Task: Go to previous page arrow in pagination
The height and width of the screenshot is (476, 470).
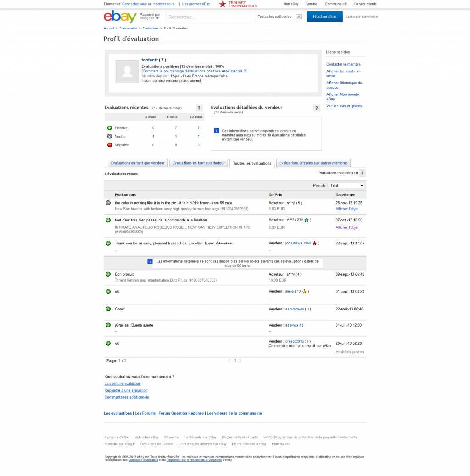Action: [229, 360]
